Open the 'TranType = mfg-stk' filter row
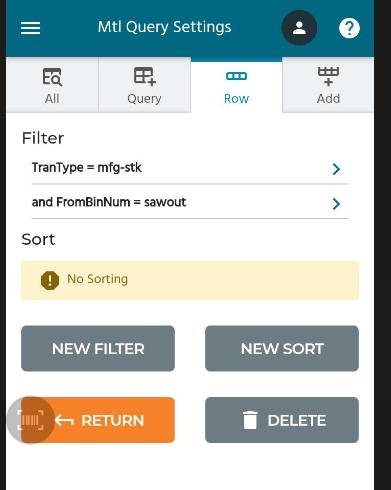391x490 pixels. [x=190, y=168]
